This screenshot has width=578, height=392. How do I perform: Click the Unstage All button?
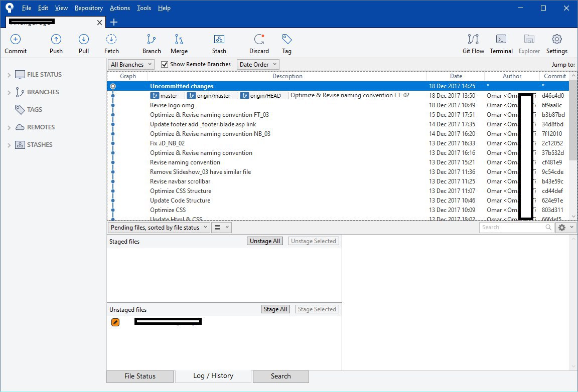coord(265,241)
